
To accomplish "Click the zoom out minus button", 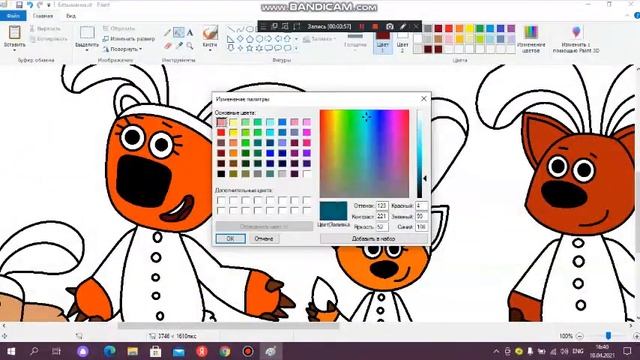I will click(x=580, y=336).
